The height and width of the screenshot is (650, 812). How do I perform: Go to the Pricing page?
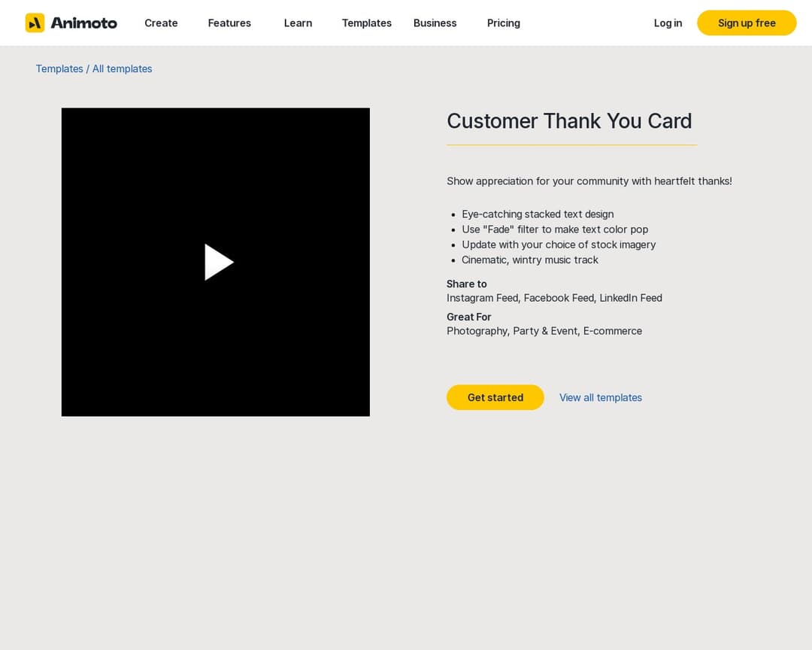pyautogui.click(x=503, y=23)
